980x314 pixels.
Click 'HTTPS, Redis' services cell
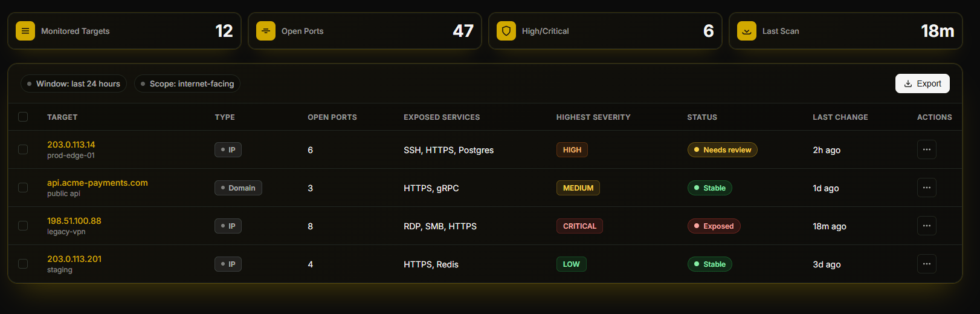[431, 264]
